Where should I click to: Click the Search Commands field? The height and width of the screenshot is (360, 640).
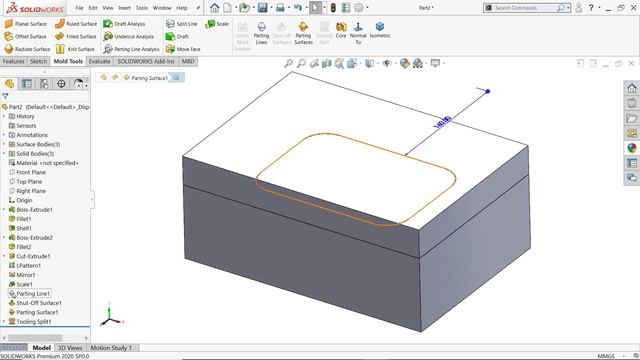tap(524, 8)
